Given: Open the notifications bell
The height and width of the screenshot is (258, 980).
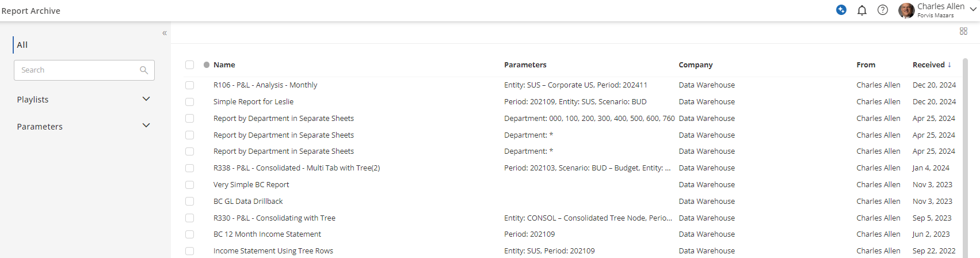Looking at the screenshot, I should point(861,10).
